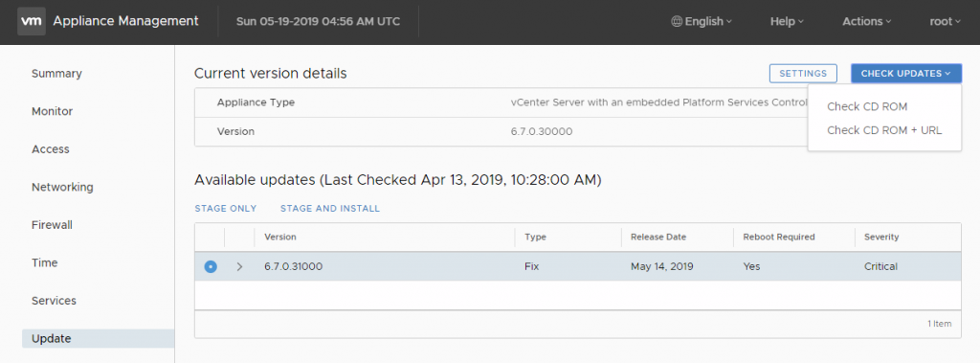Click the Current version details heading
This screenshot has height=363, width=980.
pos(270,73)
